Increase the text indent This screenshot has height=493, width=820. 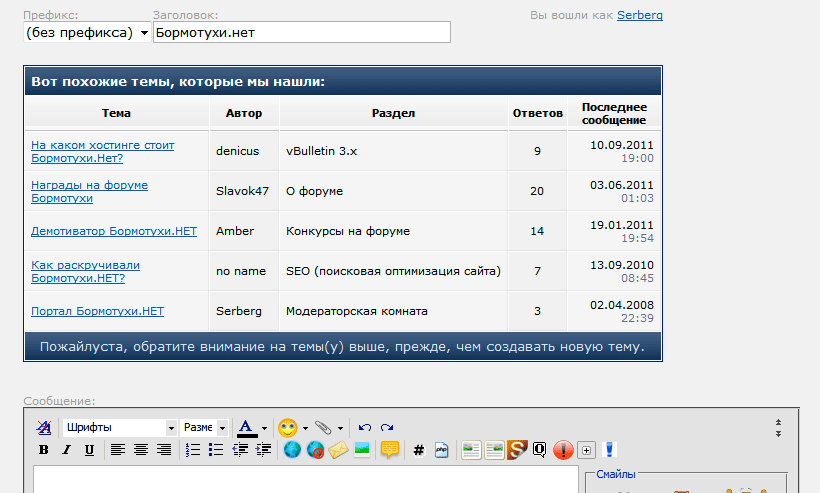(x=263, y=450)
